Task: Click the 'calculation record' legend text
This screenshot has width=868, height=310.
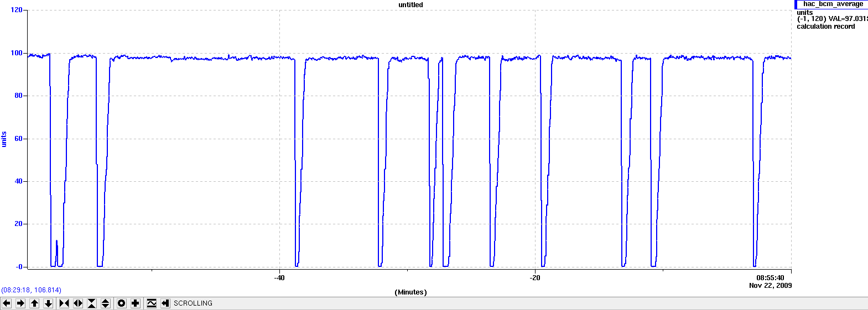Action: [825, 27]
